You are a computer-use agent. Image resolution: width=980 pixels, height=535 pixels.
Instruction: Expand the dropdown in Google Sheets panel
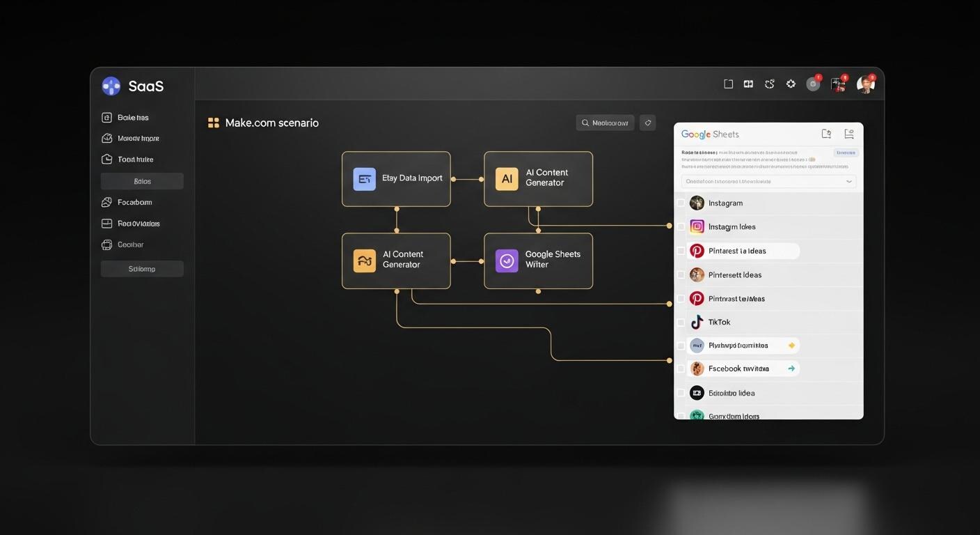tap(769, 181)
